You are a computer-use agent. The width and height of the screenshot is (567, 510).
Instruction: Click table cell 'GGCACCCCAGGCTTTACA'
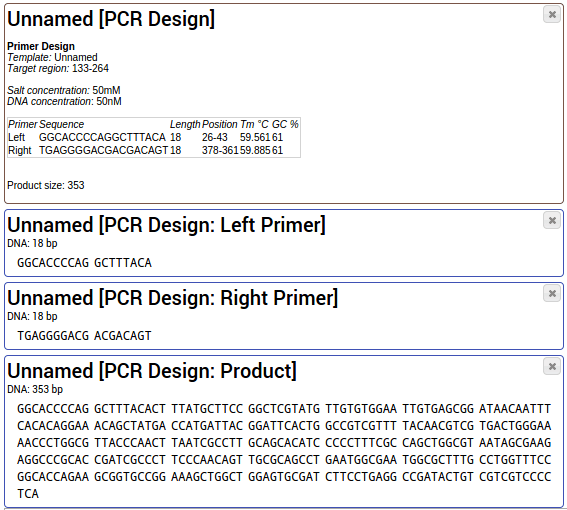(102, 137)
